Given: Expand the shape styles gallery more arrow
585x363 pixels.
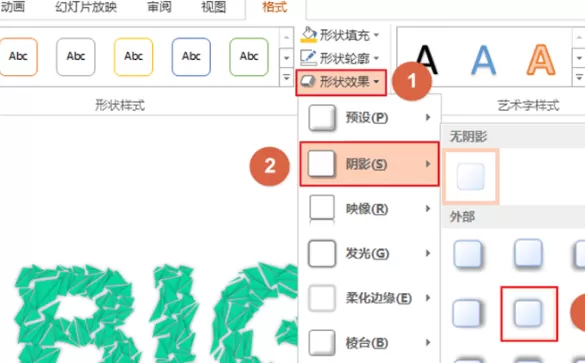Looking at the screenshot, I should 286,77.
